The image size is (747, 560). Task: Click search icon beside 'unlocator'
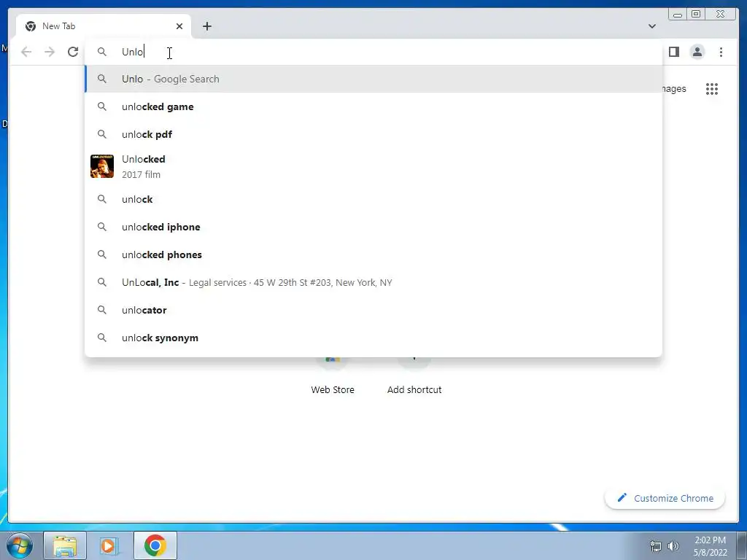coord(102,310)
